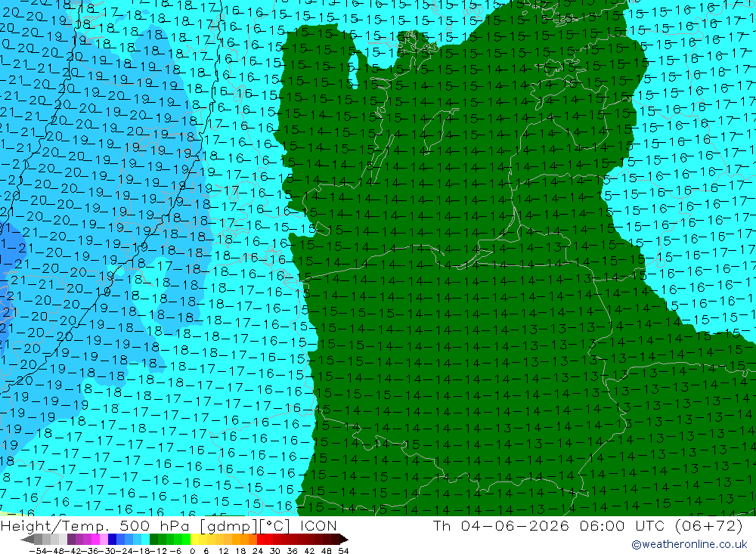Click the '[°C]' unit label
This screenshot has height=554, width=756.
(274, 526)
